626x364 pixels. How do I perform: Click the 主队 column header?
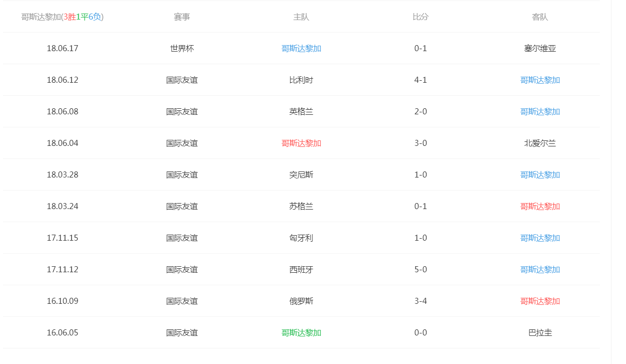(x=301, y=17)
